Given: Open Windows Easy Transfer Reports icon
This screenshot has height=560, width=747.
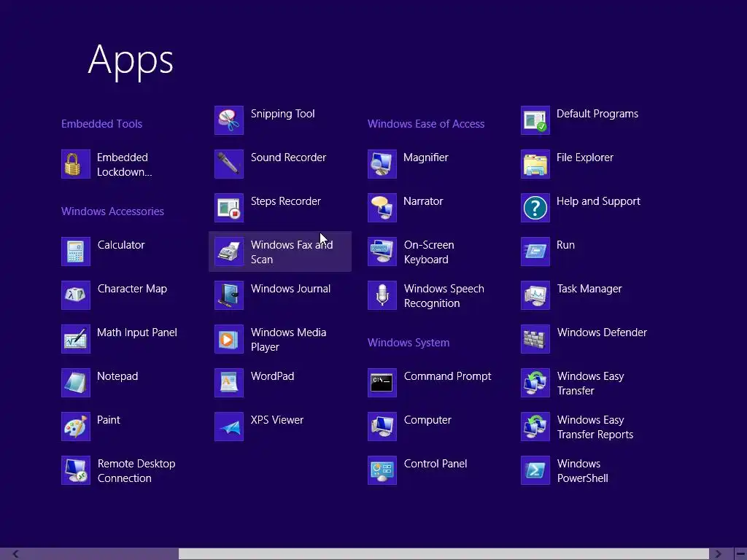Looking at the screenshot, I should [535, 427].
